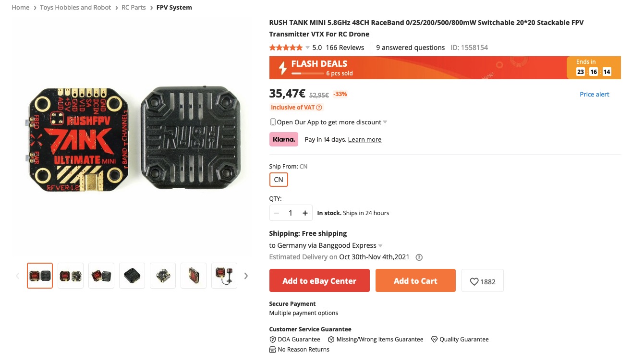
Task: Select CN as the ship-from location
Action: pyautogui.click(x=279, y=179)
